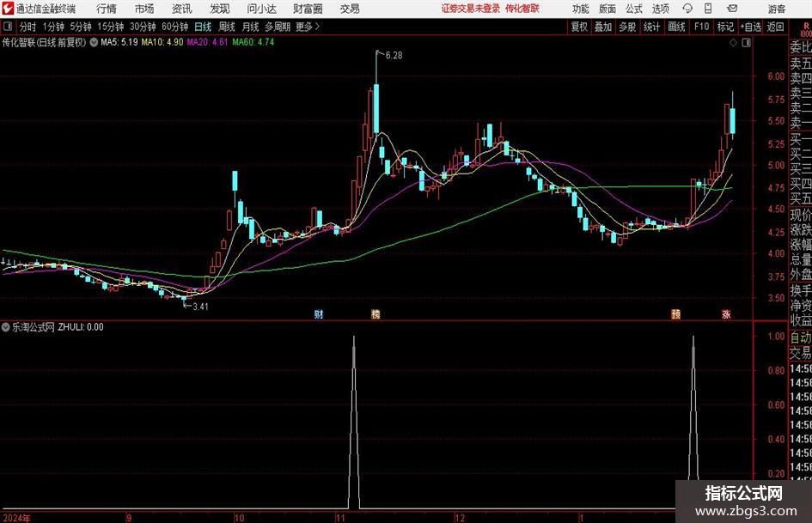Image resolution: width=812 pixels, height=523 pixels.
Task: Click the 3.41 low price label
Action: 200,307
